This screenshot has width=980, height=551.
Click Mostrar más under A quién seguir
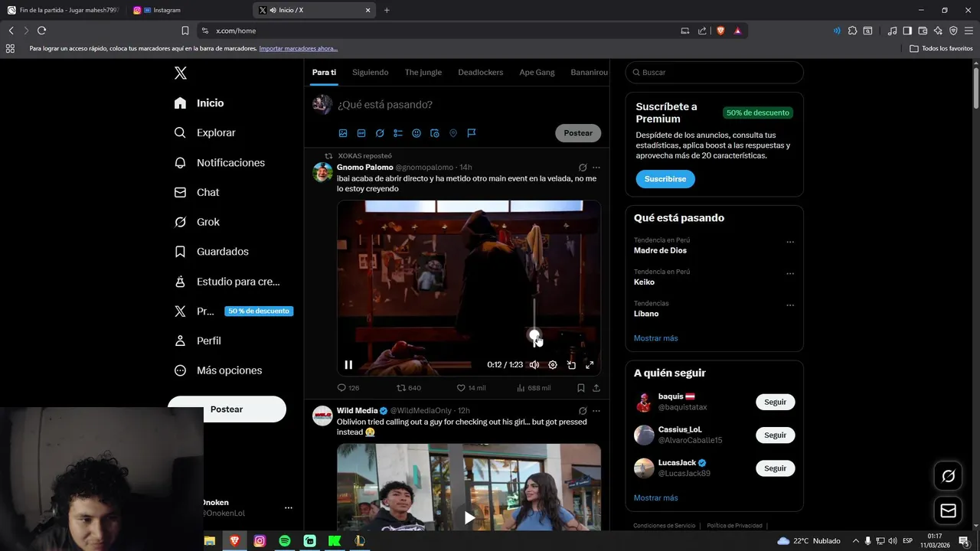(x=655, y=498)
